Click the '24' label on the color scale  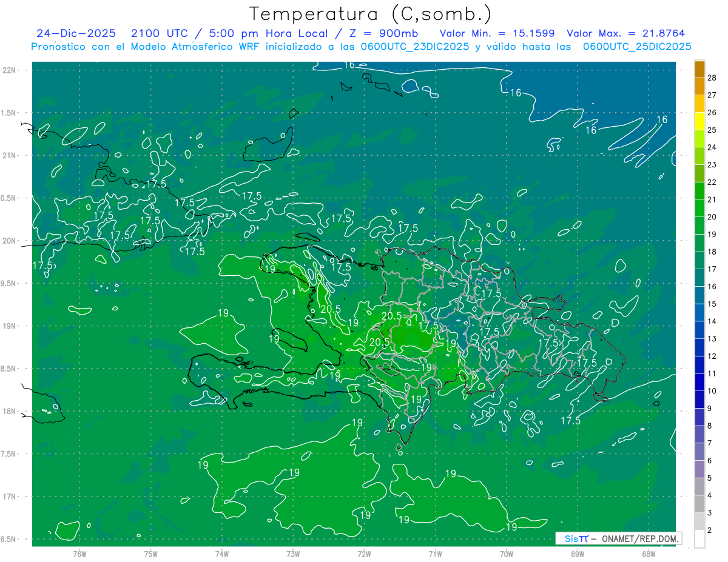pyautogui.click(x=712, y=147)
